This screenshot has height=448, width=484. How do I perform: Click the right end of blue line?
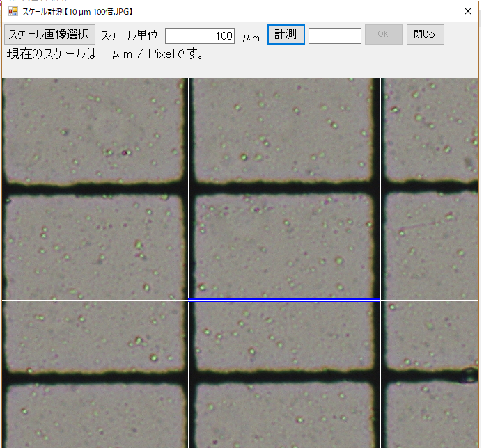[x=378, y=299]
